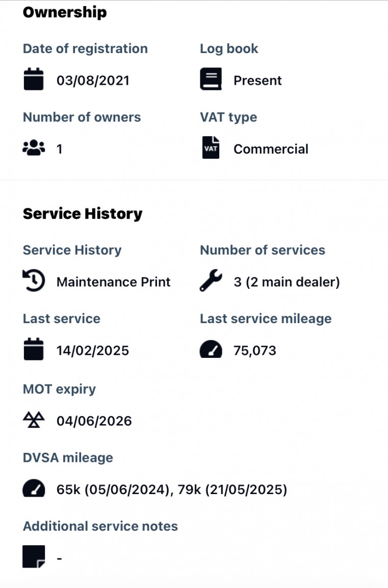388x588 pixels.
Task: Click the Number of owners label
Action: (82, 117)
